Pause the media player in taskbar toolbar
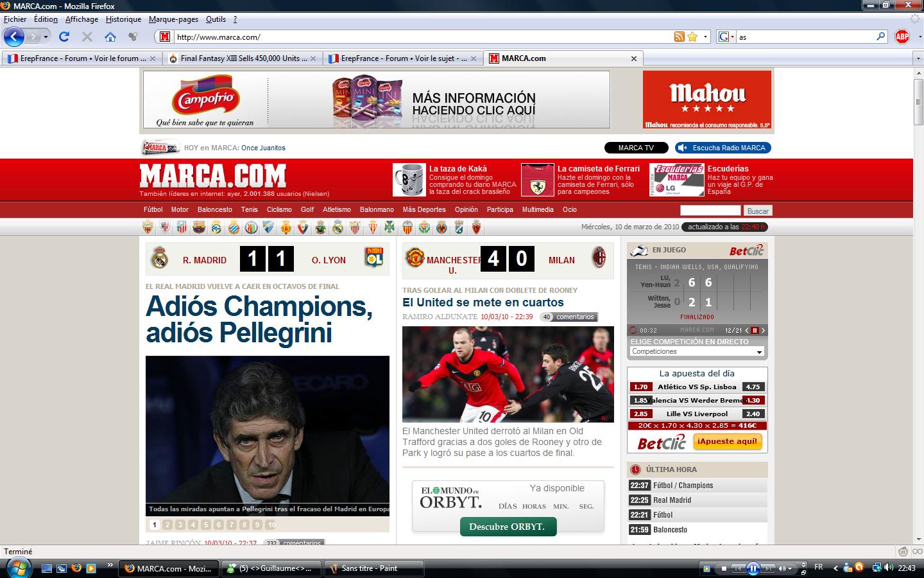This screenshot has width=924, height=578. coord(753,568)
